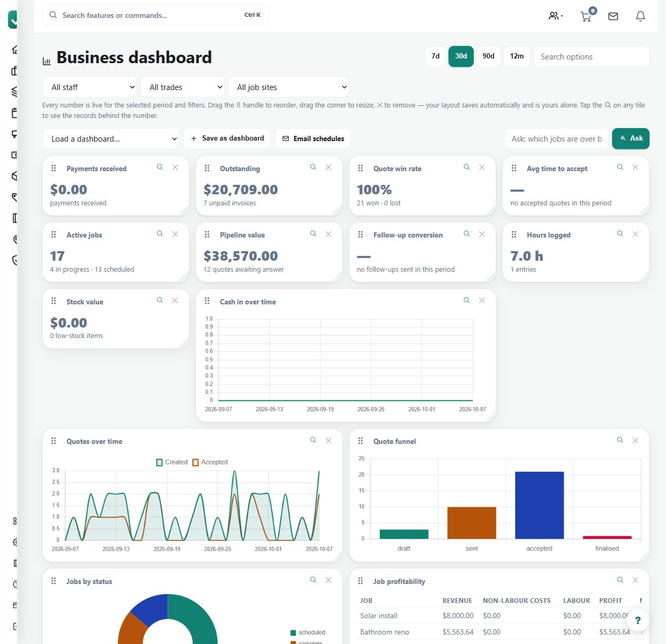
Task: Inspect records behind Follow-up conversion tile
Action: (x=466, y=233)
